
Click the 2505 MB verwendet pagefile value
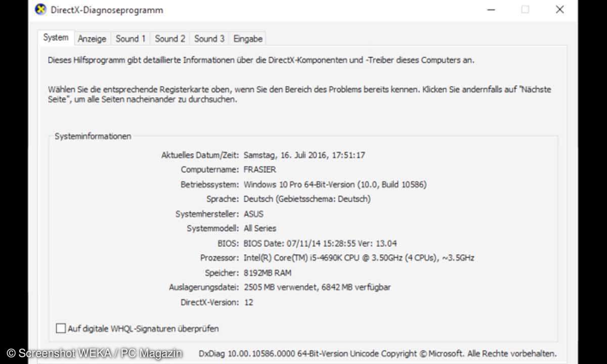[x=317, y=287]
